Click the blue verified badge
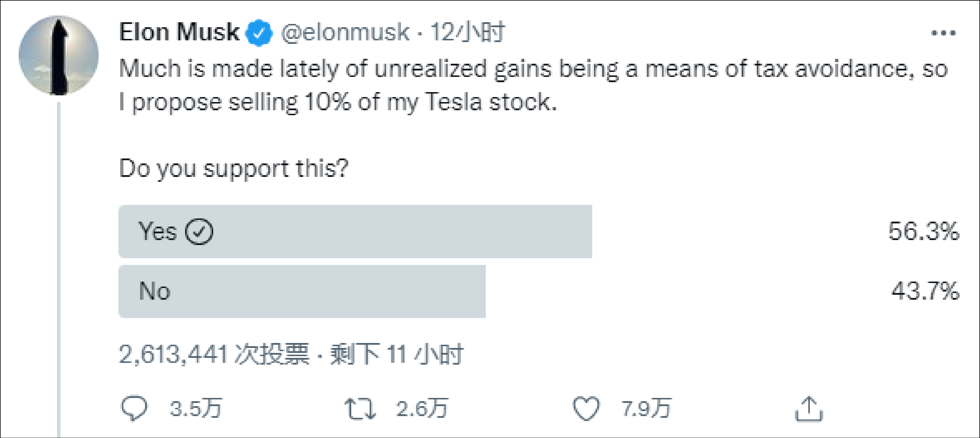980x438 pixels. (x=259, y=33)
